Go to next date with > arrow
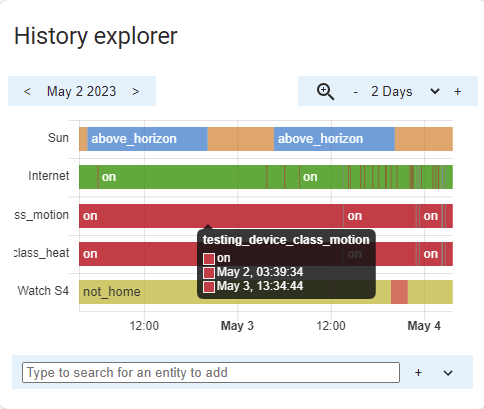This screenshot has height=409, width=484. coord(135,91)
